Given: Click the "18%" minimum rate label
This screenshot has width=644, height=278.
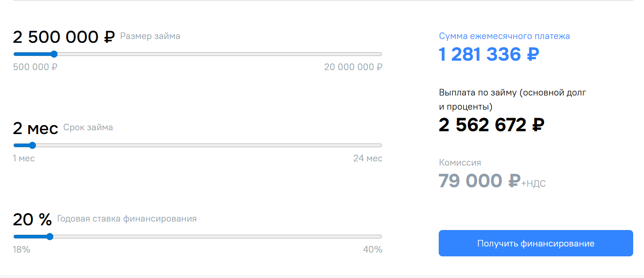Looking at the screenshot, I should click(x=22, y=249).
